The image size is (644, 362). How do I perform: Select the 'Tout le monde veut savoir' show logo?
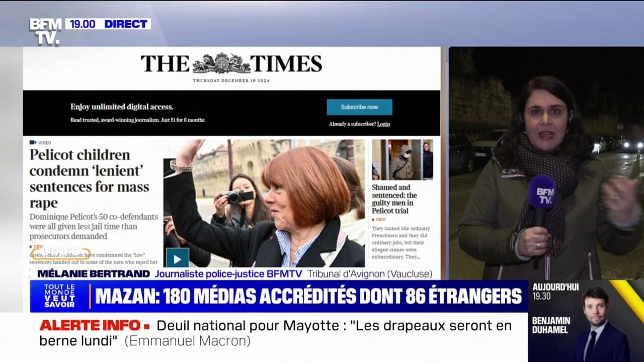coord(59,296)
